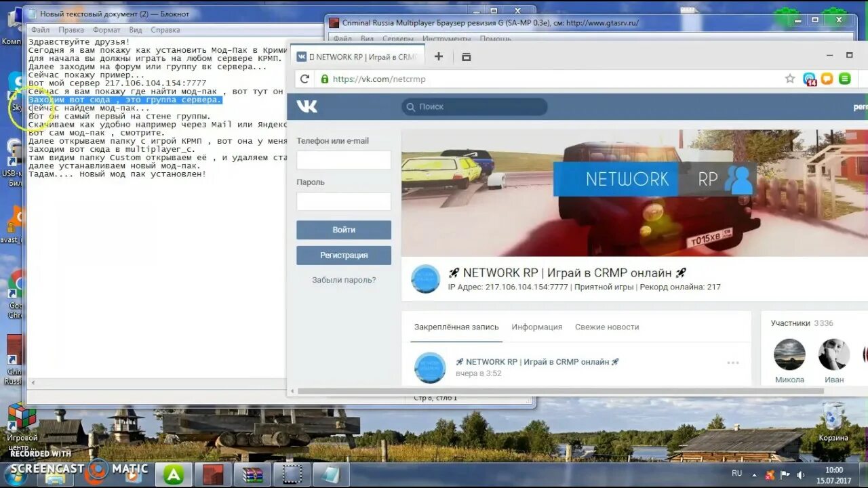This screenshot has height=488, width=868.
Task: Click the Войти login button
Action: [344, 230]
